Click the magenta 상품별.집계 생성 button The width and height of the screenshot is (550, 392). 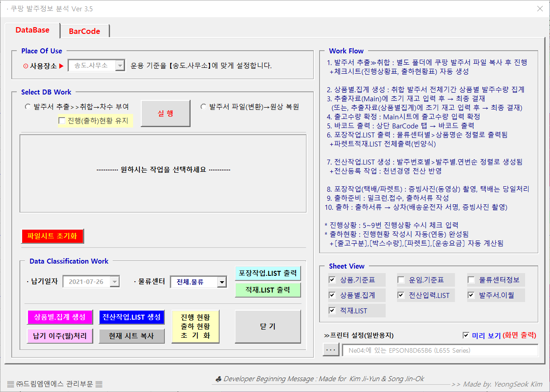coord(60,316)
